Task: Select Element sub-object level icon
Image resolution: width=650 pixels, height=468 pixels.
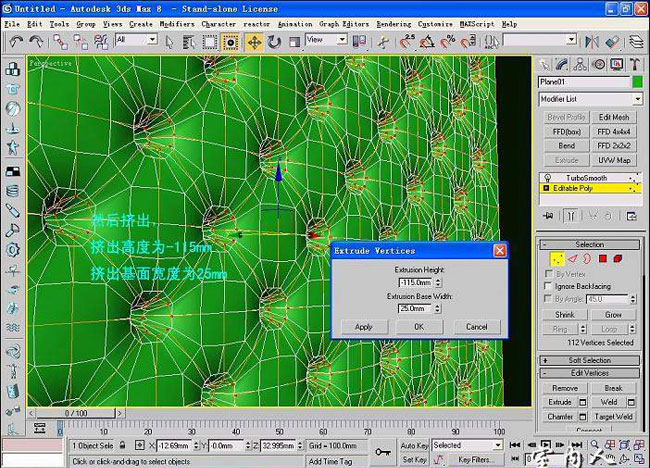Action: click(x=618, y=259)
